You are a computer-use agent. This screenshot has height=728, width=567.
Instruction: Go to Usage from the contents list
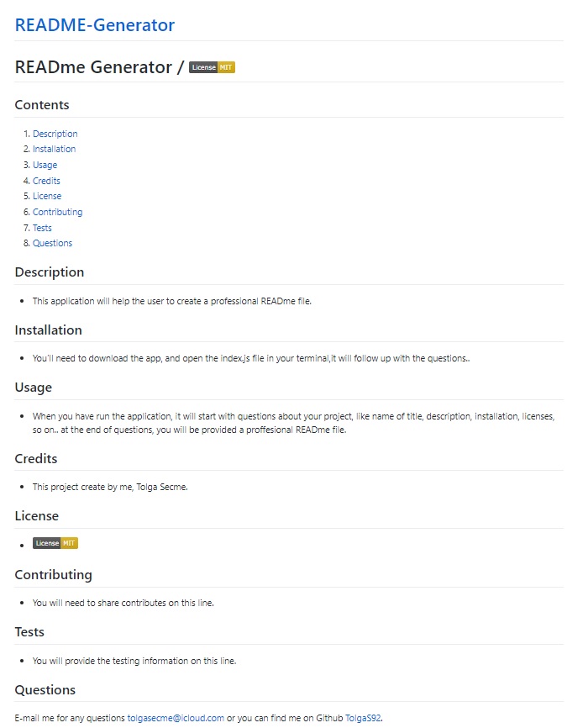pos(45,165)
